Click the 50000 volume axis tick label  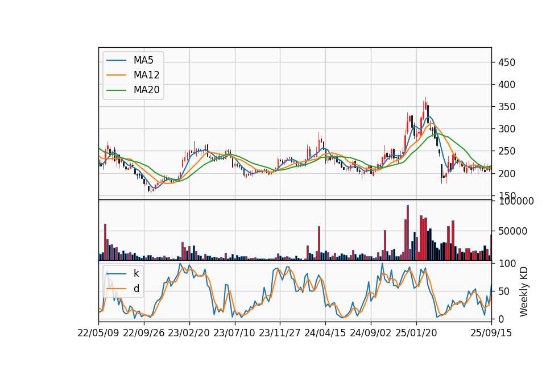click(x=512, y=231)
